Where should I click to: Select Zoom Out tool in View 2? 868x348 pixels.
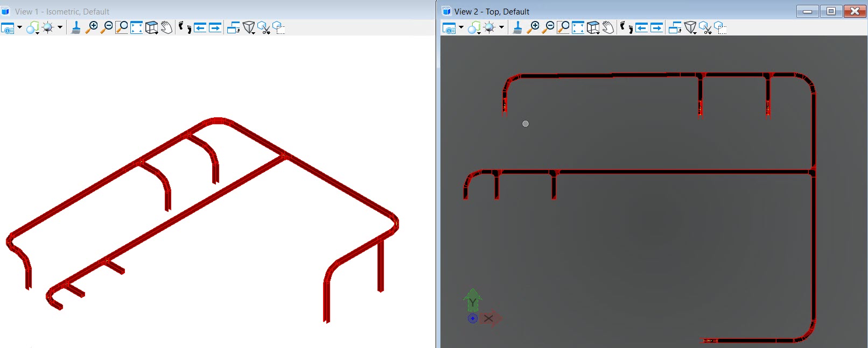point(548,28)
